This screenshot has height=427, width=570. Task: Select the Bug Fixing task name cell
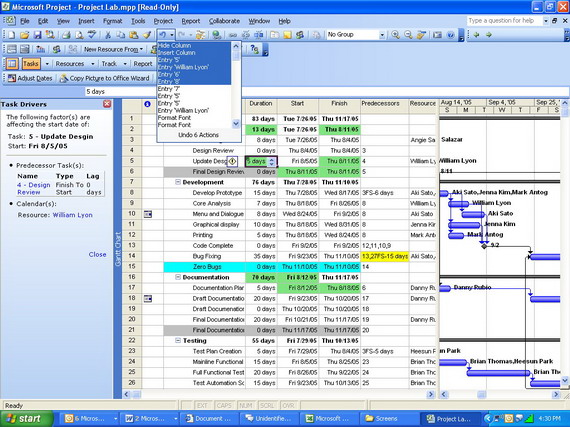204,256
